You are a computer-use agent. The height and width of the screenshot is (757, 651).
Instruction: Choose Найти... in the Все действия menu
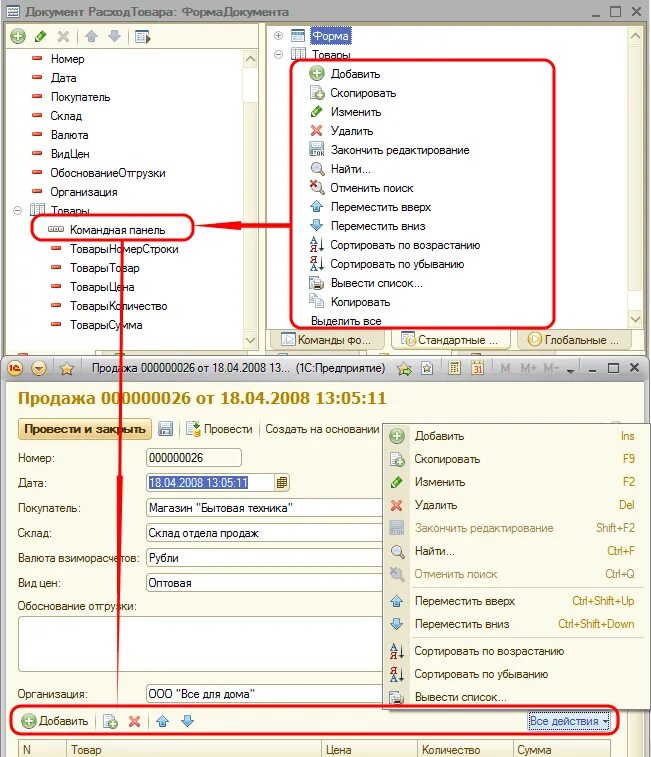click(x=516, y=551)
